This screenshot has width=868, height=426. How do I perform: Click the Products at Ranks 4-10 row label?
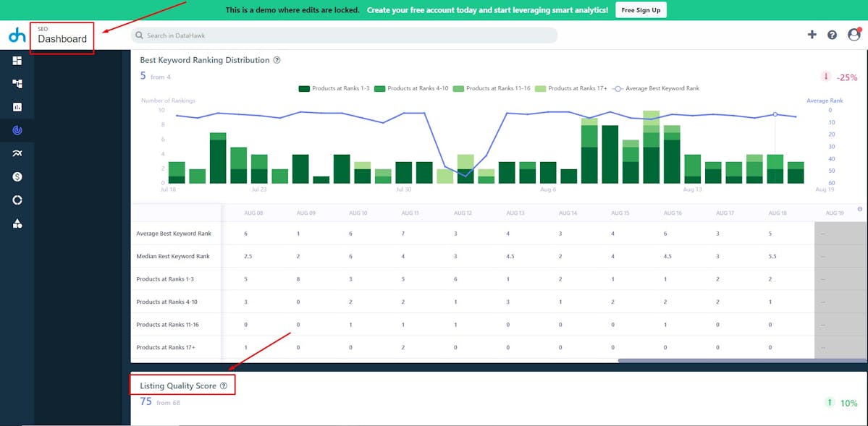(167, 302)
